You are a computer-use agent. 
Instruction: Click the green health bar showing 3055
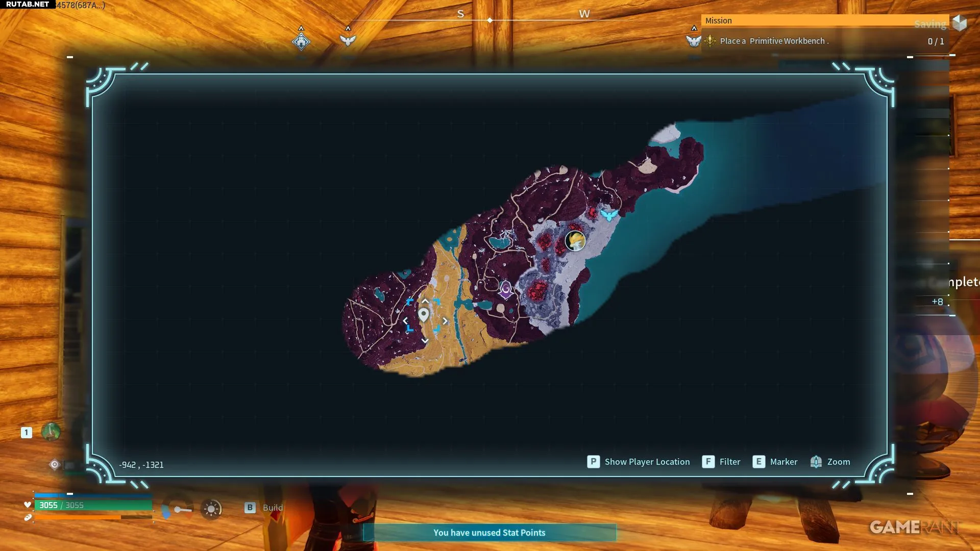(x=93, y=505)
